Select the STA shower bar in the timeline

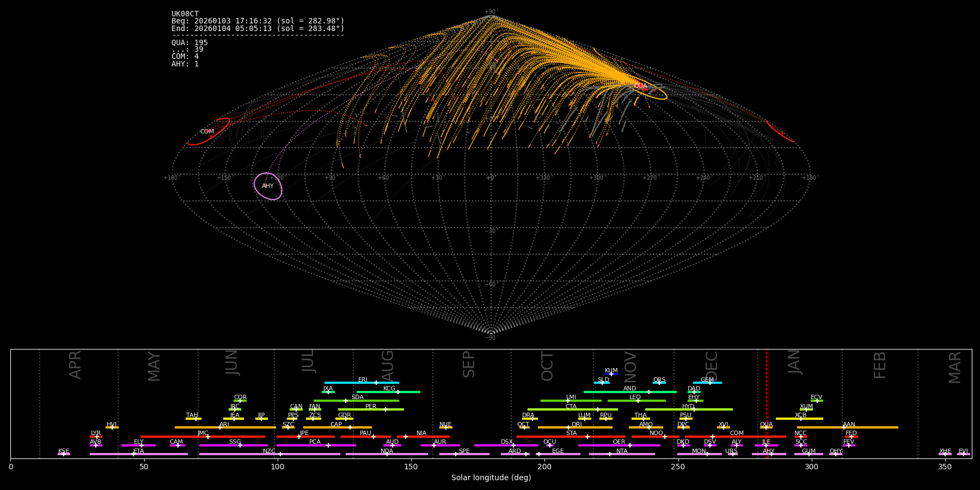click(571, 437)
